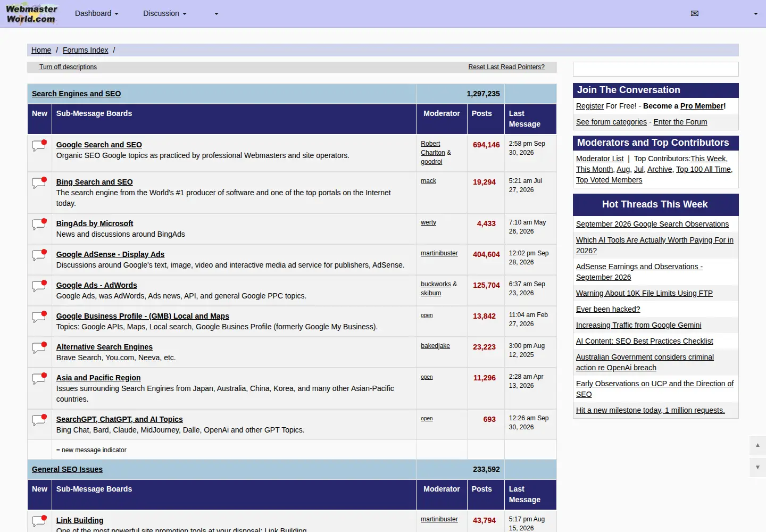Click new message icon for Google AdSense row
Image resolution: width=766 pixels, height=532 pixels.
[39, 255]
